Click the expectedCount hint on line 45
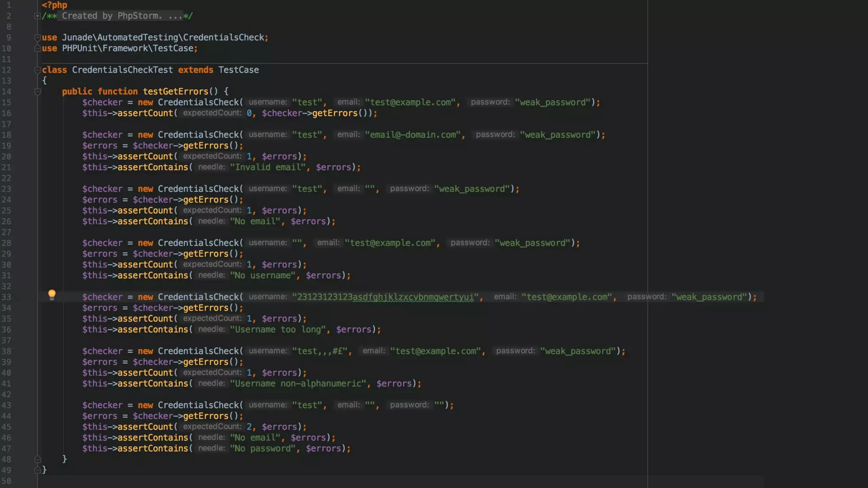This screenshot has height=488, width=868. click(x=212, y=427)
